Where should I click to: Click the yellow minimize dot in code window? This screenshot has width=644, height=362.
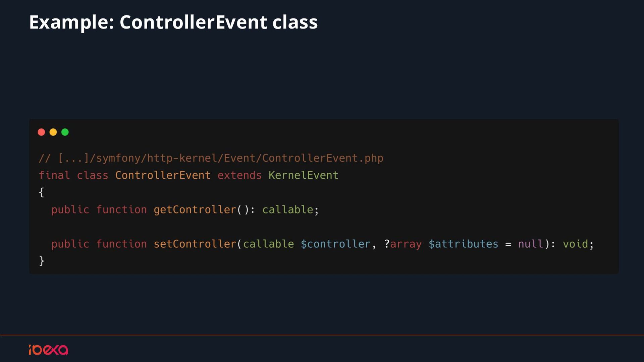click(53, 132)
